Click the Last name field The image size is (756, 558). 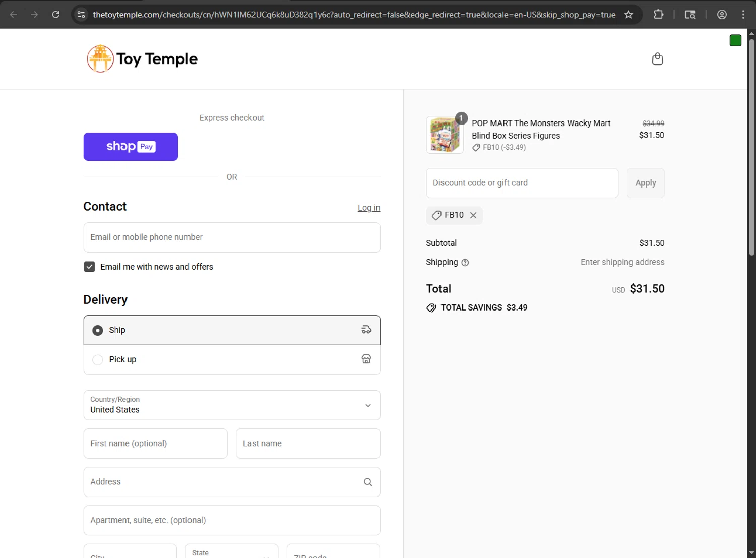tap(308, 444)
